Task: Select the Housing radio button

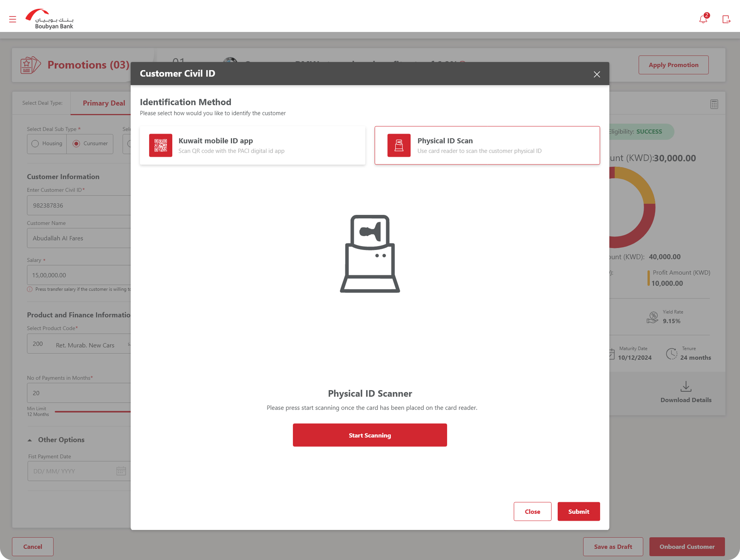Action: [35, 144]
